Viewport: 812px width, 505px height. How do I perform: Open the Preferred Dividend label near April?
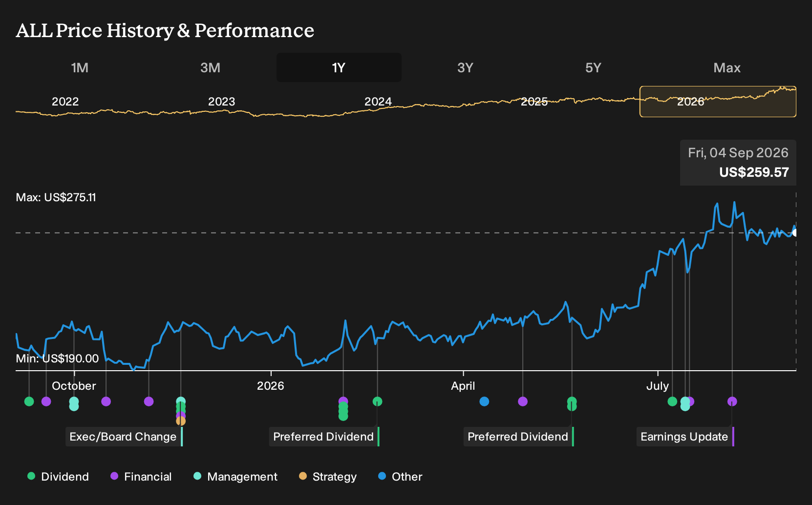(x=519, y=437)
